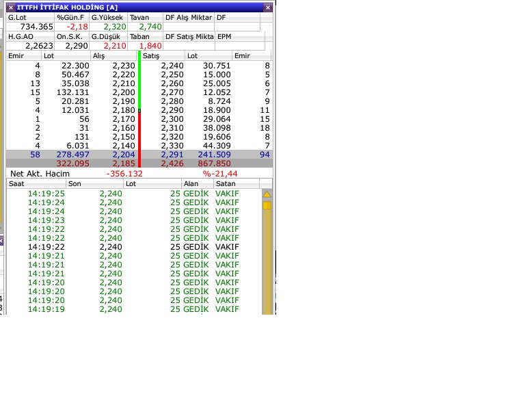Screen dimensions: 525x420
Task: Click the Tavan header cell
Action: coord(146,17)
